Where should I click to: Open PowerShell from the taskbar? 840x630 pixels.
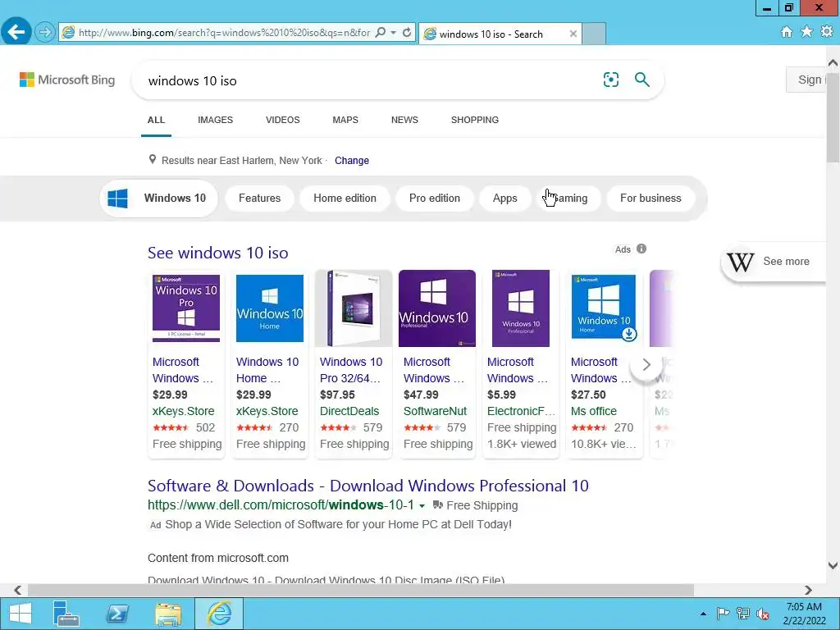(117, 614)
